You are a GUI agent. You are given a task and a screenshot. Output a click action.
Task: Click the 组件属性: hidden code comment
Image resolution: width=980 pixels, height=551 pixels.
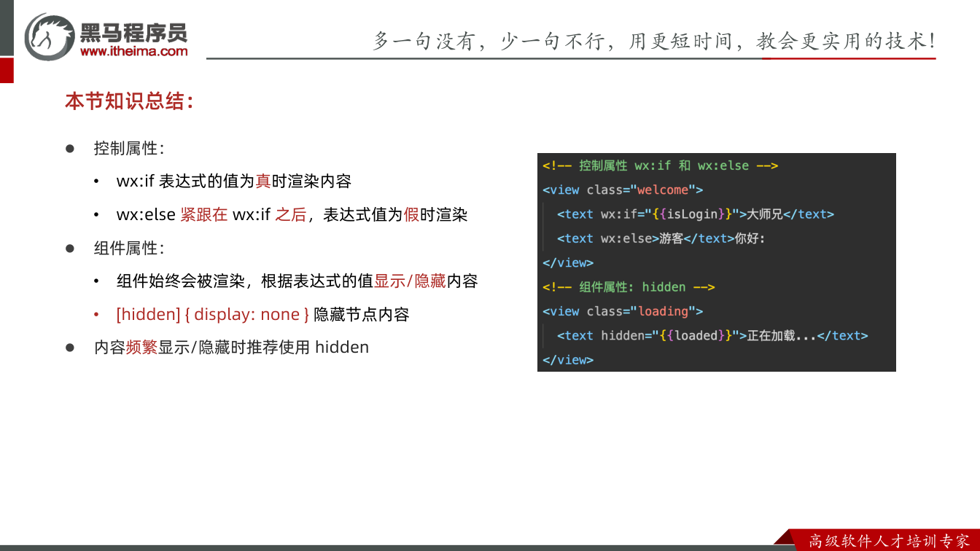(x=629, y=287)
